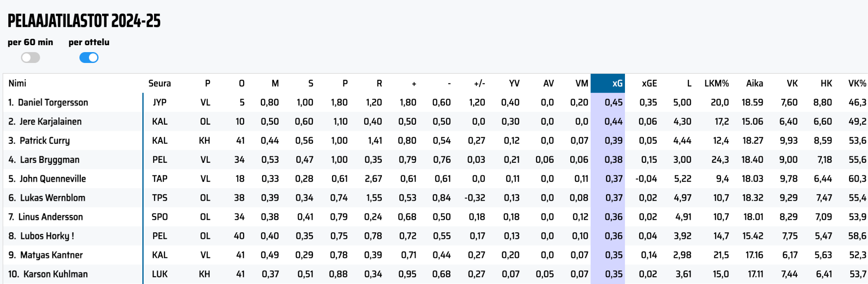The height and width of the screenshot is (284, 868).
Task: Sort by the +/- column header
Action: tap(479, 83)
